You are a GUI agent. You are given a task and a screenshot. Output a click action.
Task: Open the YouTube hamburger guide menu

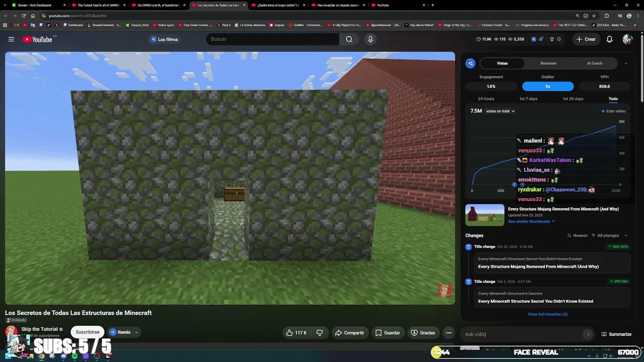tap(11, 39)
